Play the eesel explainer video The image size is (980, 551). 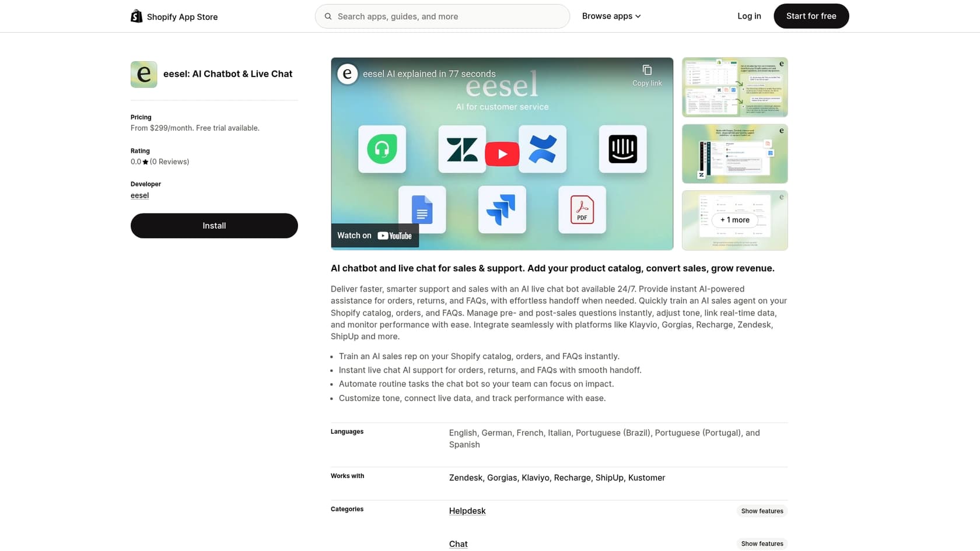point(502,153)
